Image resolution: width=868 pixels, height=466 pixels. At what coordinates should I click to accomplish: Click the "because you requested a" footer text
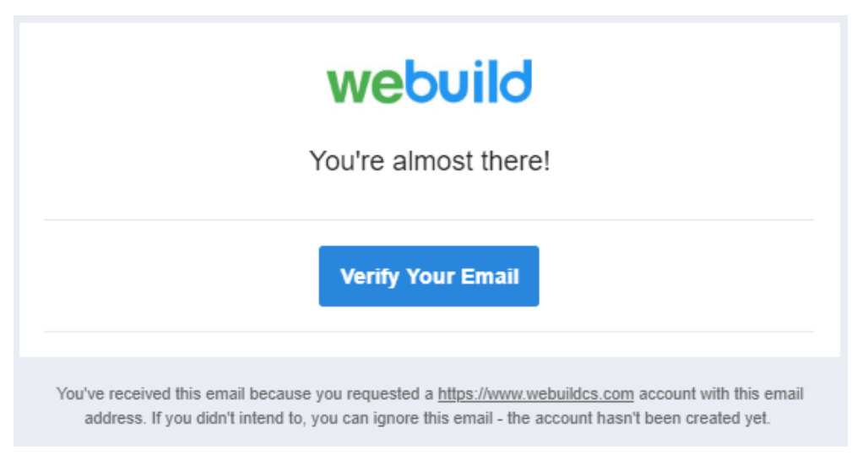pyautogui.click(x=342, y=394)
